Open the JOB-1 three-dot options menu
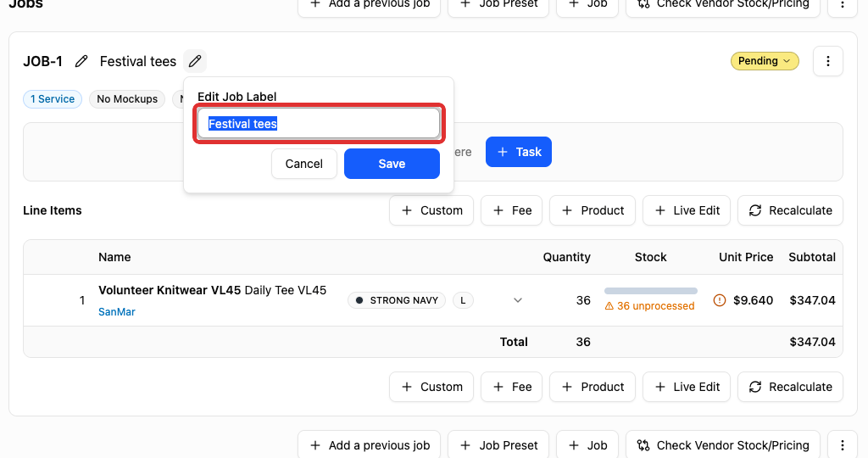This screenshot has width=868, height=458. coord(827,61)
